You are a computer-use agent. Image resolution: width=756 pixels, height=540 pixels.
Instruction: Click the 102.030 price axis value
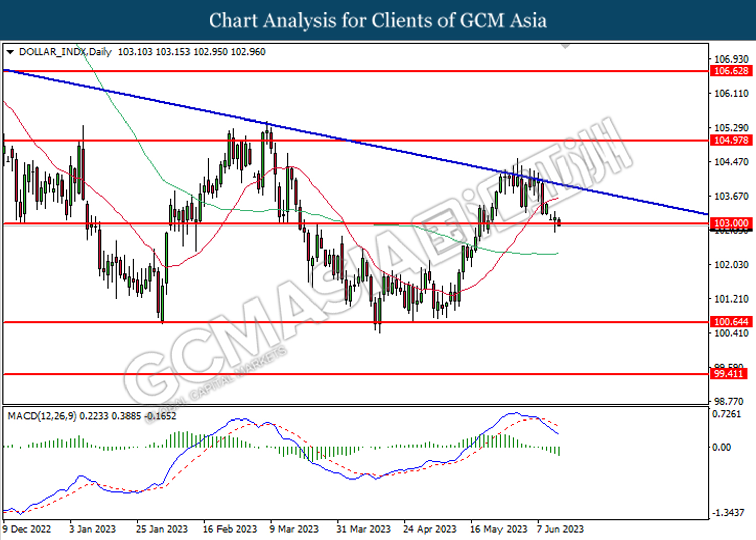[731, 265]
